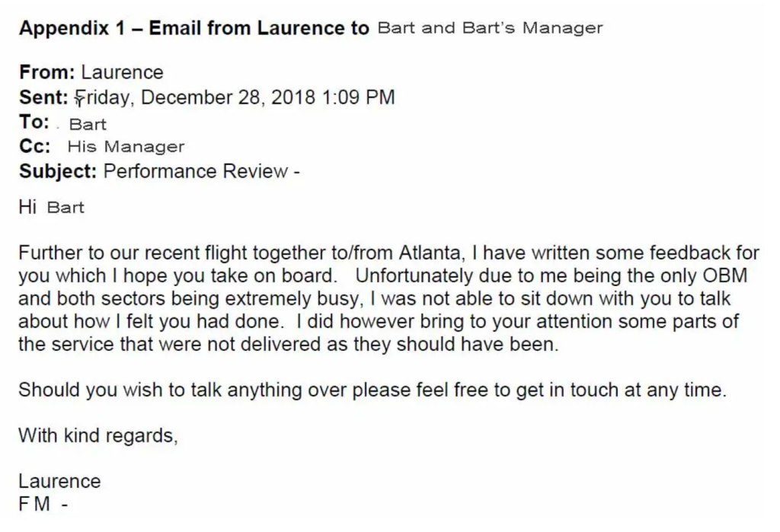Click the recipient Bart in To field
The width and height of the screenshot is (780, 532).
pos(88,125)
